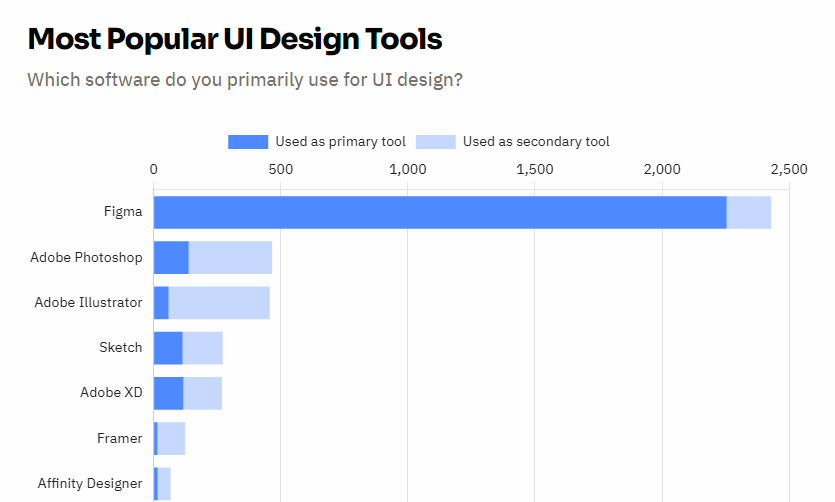Click Adobe Illustrator secondary bar segment

(x=219, y=303)
